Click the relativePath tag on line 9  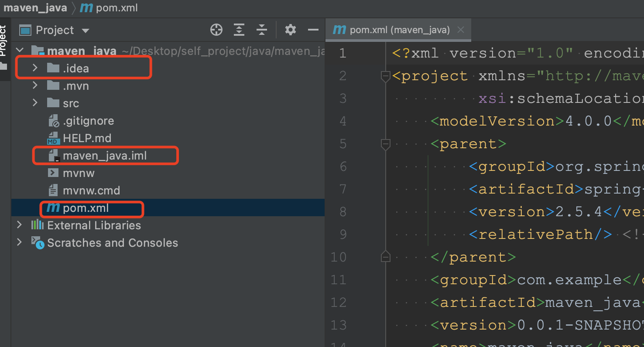coord(541,234)
